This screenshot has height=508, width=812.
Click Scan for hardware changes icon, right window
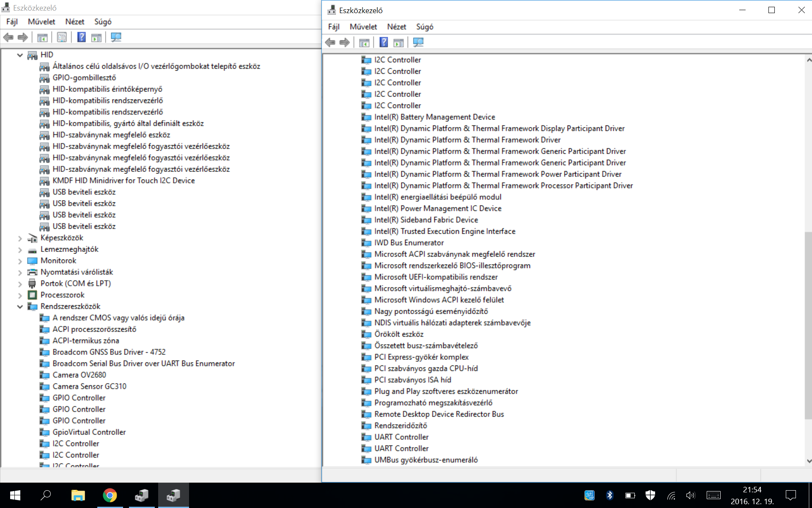click(418, 42)
